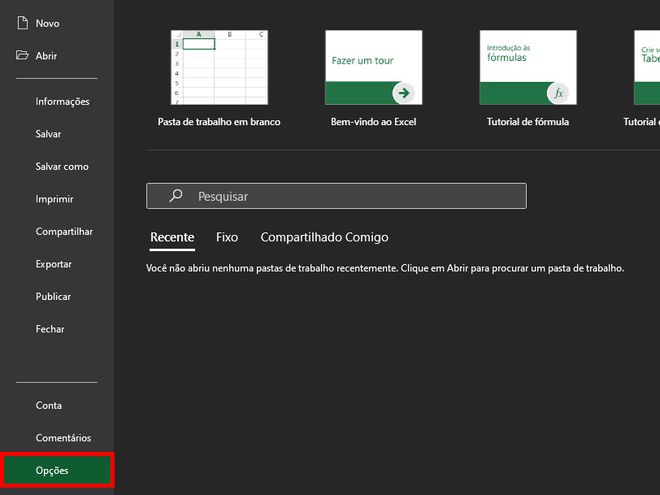660x495 pixels.
Task: Open the Imprimir page
Action: pyautogui.click(x=54, y=199)
